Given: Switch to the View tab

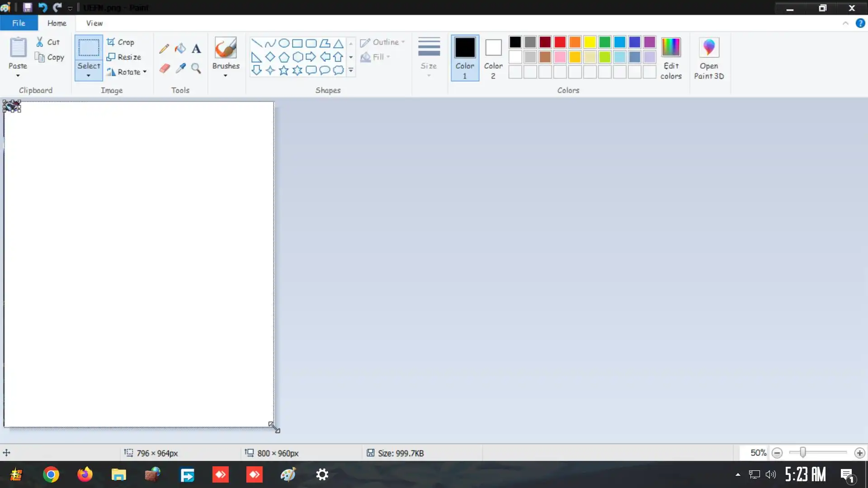Looking at the screenshot, I should 94,23.
